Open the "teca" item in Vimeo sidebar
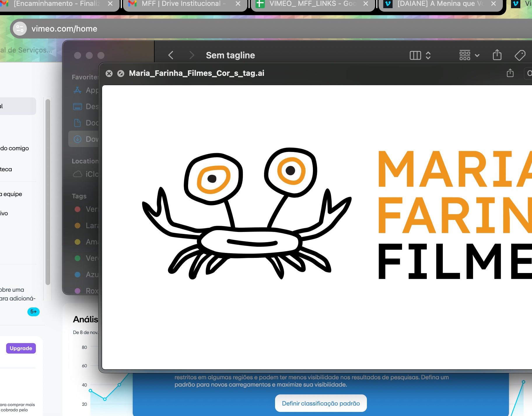 click(x=6, y=169)
